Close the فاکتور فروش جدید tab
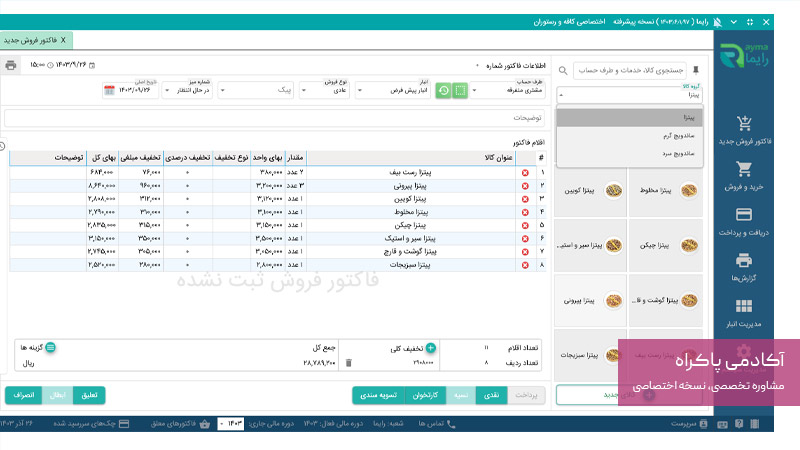Viewport: 800px width, 450px height. [x=63, y=40]
